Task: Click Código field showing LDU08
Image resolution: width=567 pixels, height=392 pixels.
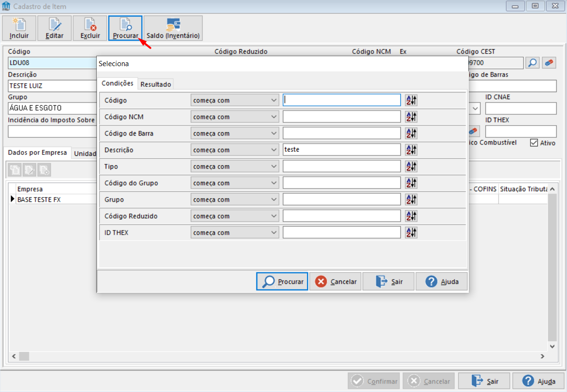Action: coord(52,63)
